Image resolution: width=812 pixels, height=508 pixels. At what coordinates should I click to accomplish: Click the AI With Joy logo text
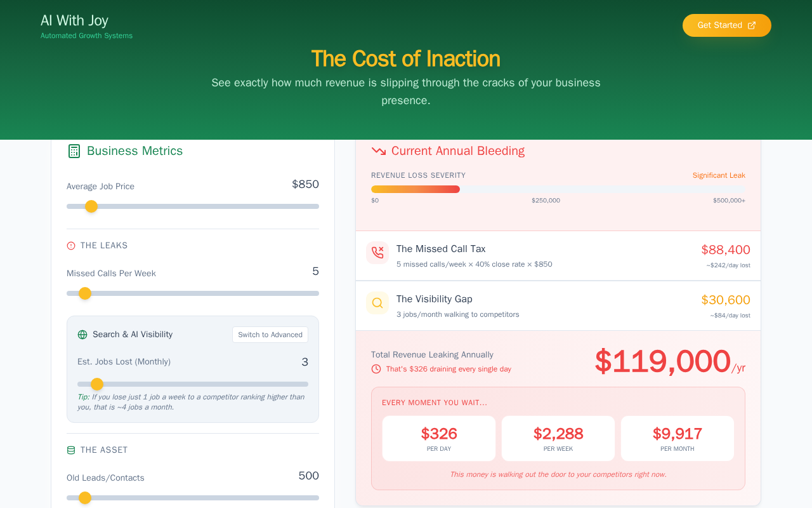click(74, 20)
